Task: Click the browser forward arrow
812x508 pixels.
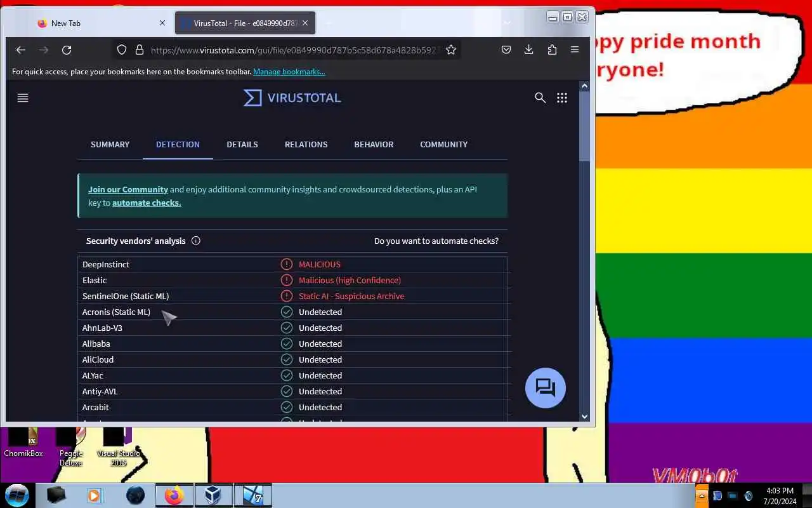Action: click(44, 50)
